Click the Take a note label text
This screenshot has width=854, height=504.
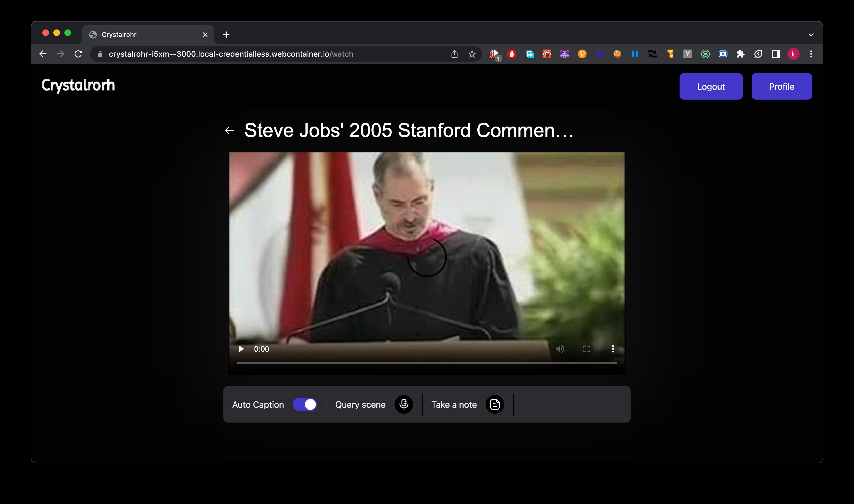coord(454,404)
